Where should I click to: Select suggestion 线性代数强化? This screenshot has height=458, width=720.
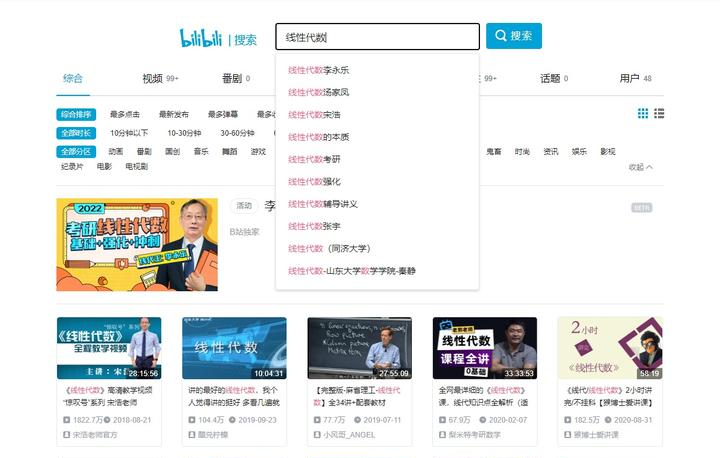click(314, 181)
